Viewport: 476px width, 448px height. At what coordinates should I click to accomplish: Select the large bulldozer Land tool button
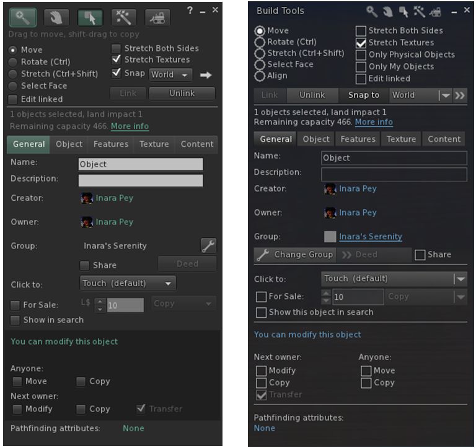tap(157, 17)
